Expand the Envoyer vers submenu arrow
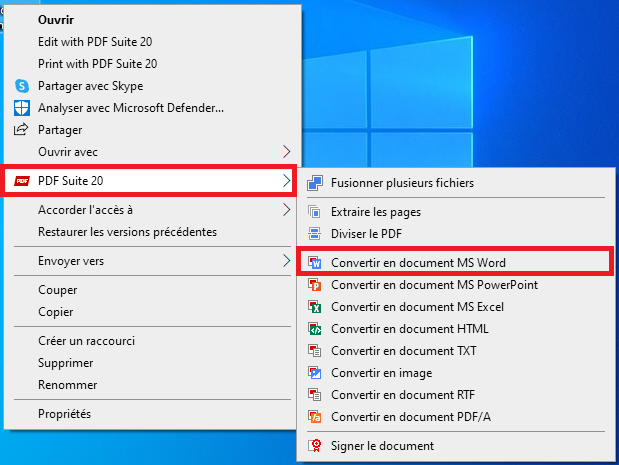Image resolution: width=619 pixels, height=465 pixels. tap(287, 261)
